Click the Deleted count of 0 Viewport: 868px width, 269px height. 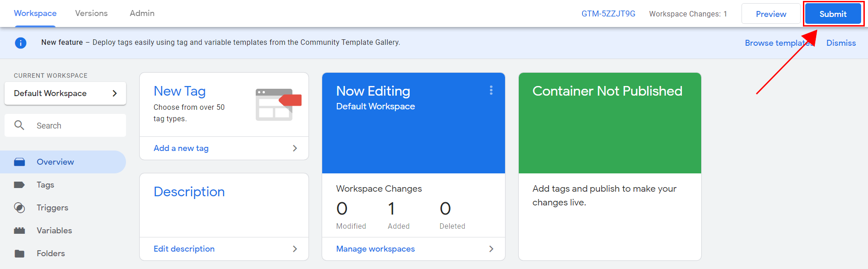445,209
